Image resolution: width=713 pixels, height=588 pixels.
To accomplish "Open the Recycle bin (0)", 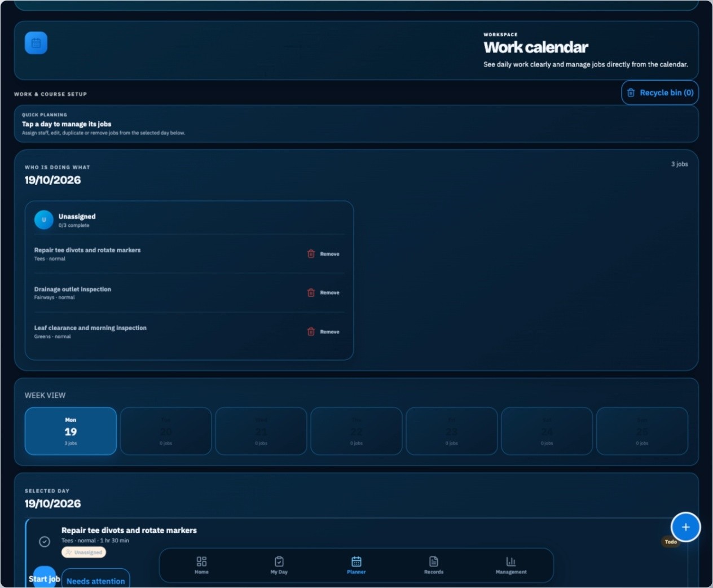I will pos(660,93).
